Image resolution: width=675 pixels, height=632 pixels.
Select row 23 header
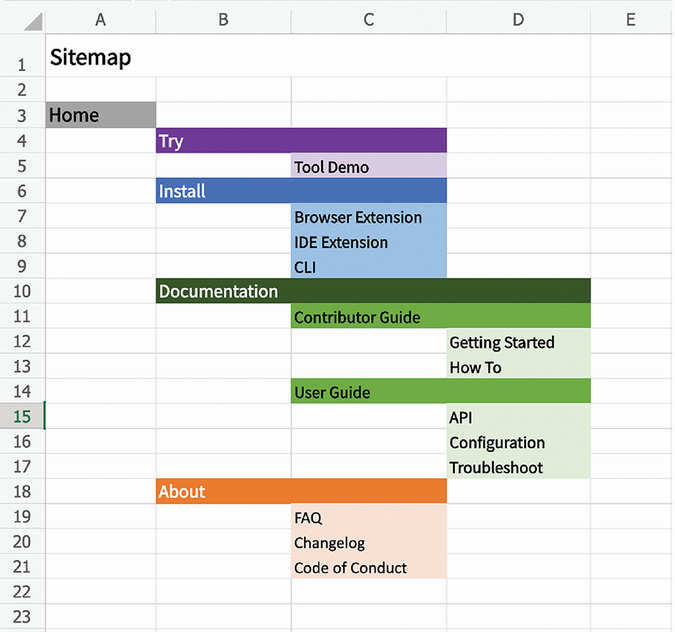22,616
